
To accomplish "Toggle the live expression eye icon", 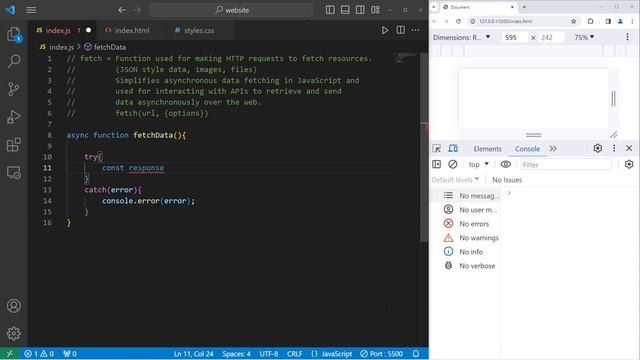I will [x=505, y=164].
